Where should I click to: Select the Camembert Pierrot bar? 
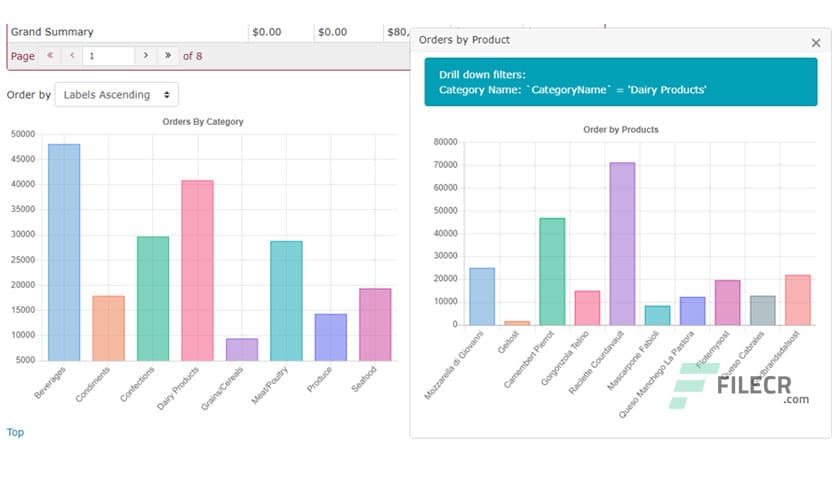click(x=551, y=271)
